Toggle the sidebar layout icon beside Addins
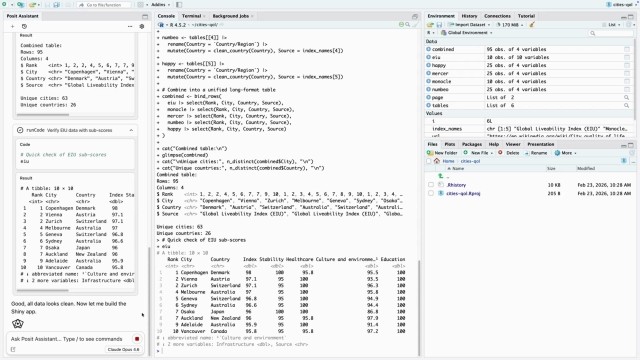This screenshot has width=640, height=360. tap(179, 4)
